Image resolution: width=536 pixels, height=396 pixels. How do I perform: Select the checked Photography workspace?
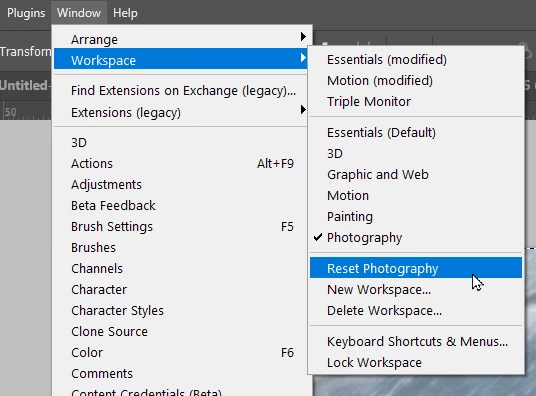click(x=416, y=237)
